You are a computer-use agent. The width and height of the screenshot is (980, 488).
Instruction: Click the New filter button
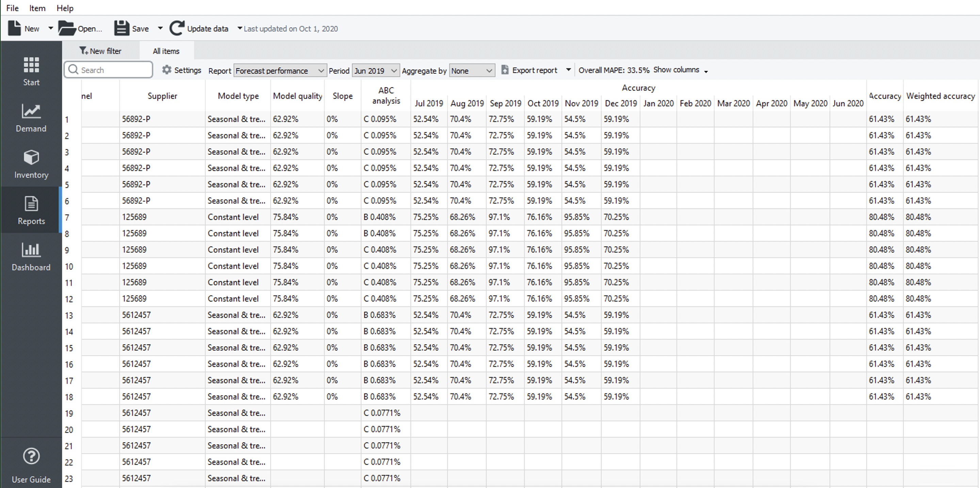point(100,51)
